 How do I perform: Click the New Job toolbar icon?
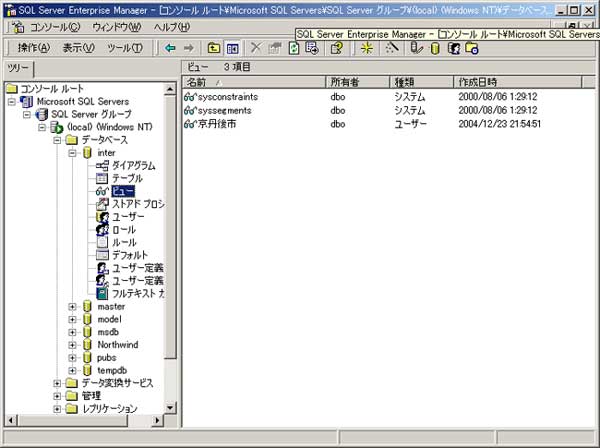coord(472,48)
